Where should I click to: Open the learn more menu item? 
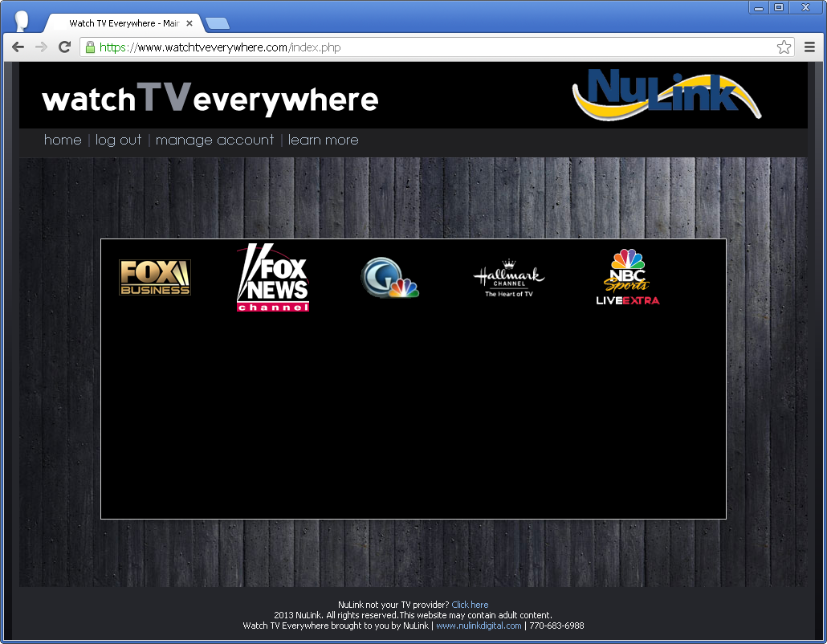324,140
